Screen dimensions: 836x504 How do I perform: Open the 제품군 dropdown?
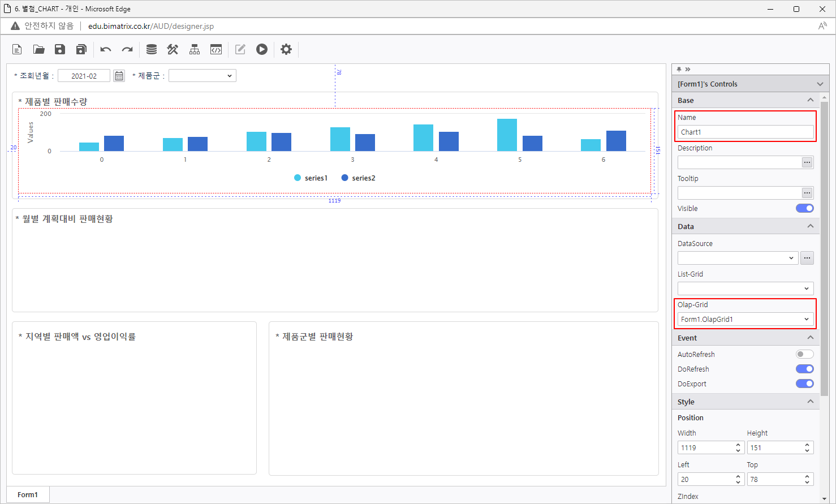[x=202, y=76]
